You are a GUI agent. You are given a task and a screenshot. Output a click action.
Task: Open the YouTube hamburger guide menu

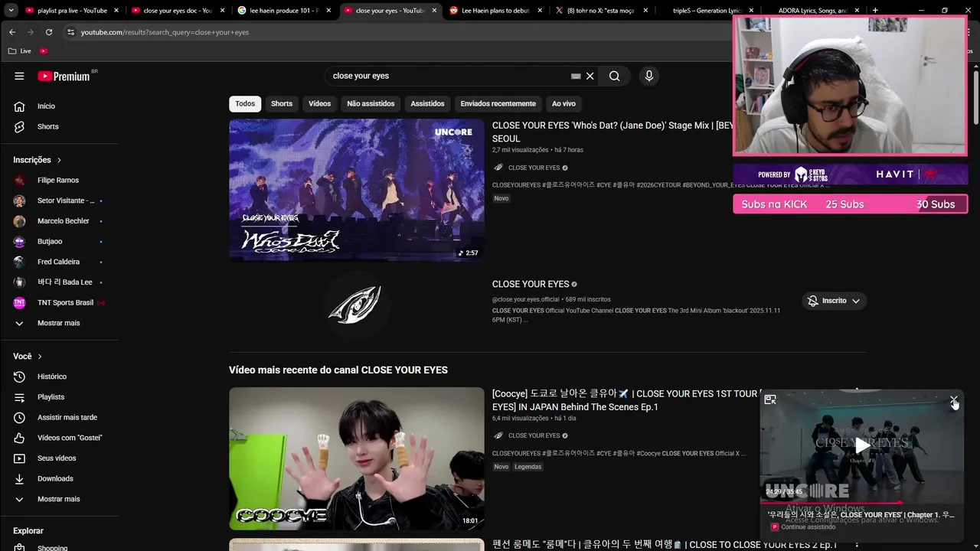point(19,76)
